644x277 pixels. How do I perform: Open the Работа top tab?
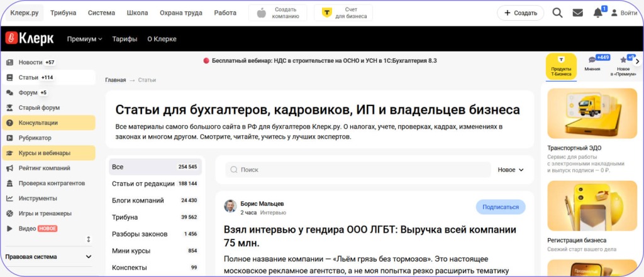point(225,13)
